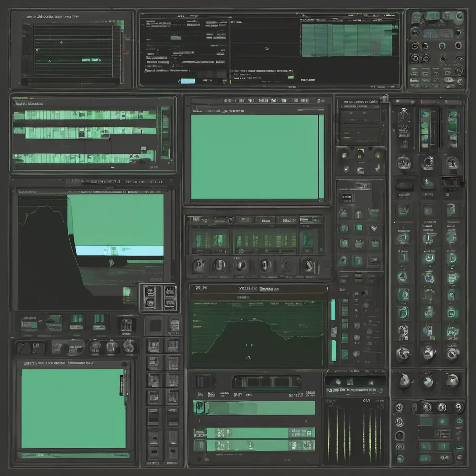Click the leftmost rotary knob below the center display
This screenshot has width=476, height=476.
198,265
